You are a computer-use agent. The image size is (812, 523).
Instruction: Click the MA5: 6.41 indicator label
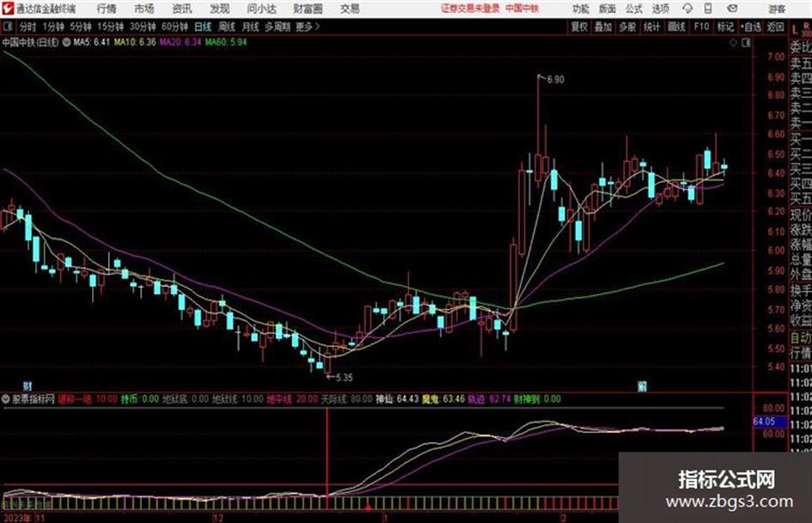point(92,42)
